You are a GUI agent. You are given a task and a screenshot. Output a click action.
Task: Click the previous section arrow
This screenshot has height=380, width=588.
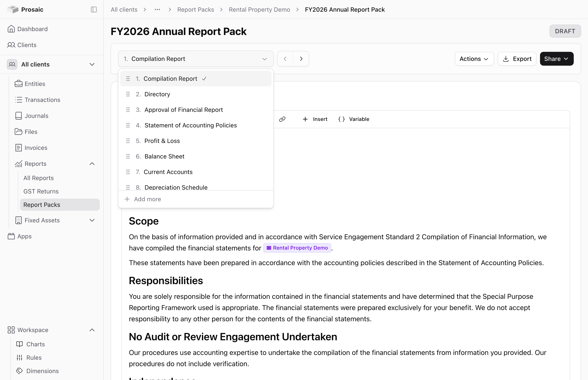point(285,59)
